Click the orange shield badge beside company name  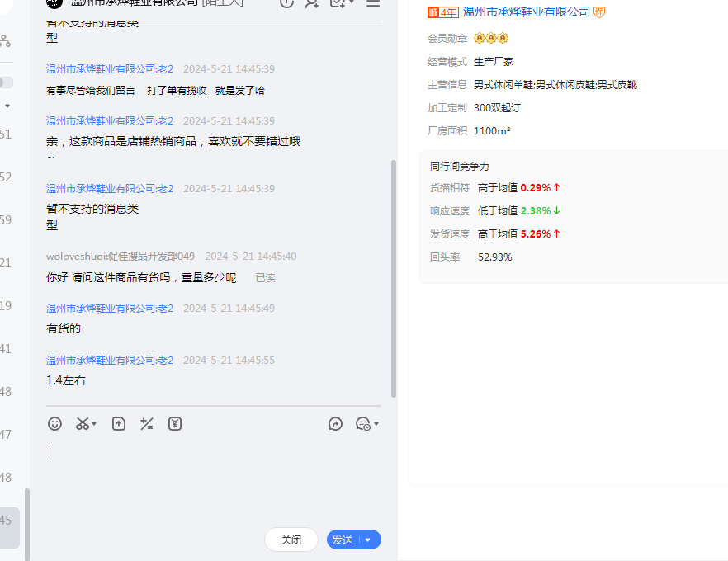coord(600,12)
